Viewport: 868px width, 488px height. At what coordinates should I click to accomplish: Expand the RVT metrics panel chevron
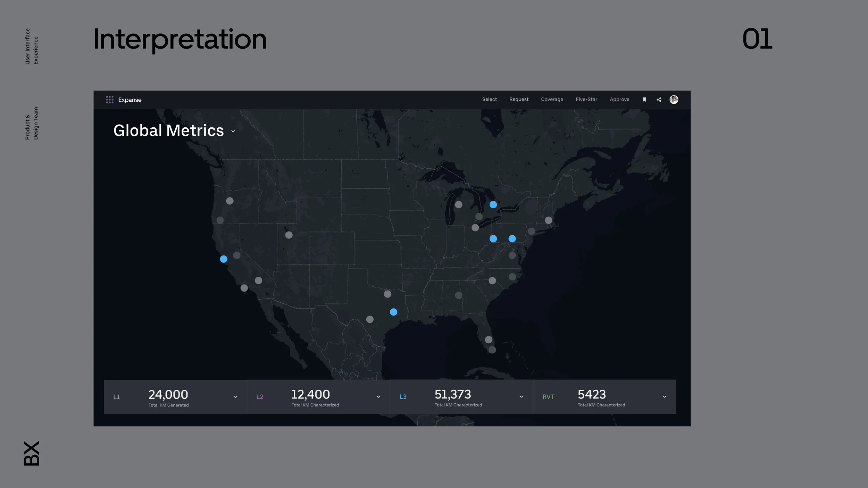click(x=664, y=397)
